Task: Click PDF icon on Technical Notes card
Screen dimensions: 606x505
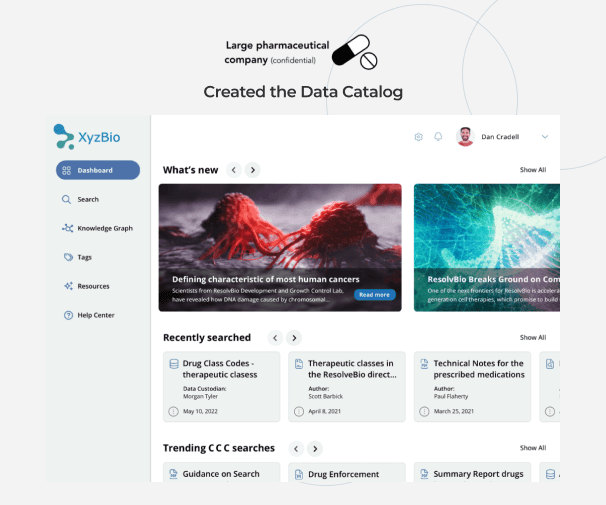Action: [424, 364]
